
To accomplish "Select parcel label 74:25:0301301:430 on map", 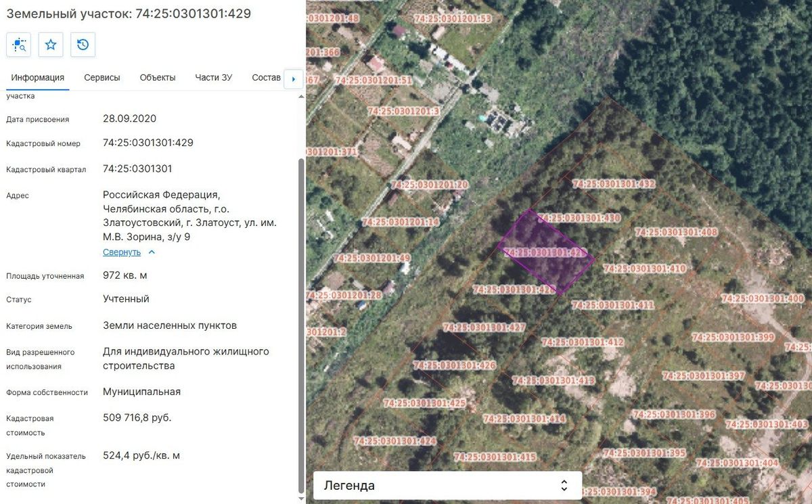I will click(579, 218).
